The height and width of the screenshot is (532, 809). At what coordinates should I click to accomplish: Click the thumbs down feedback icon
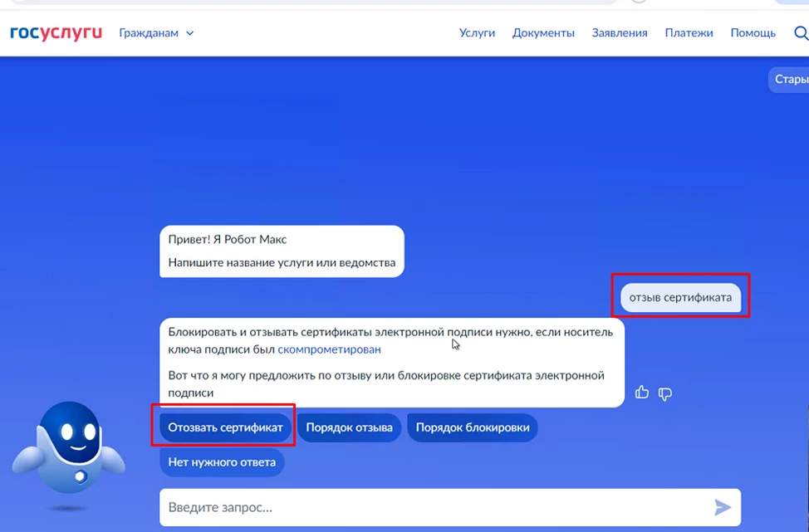(665, 393)
